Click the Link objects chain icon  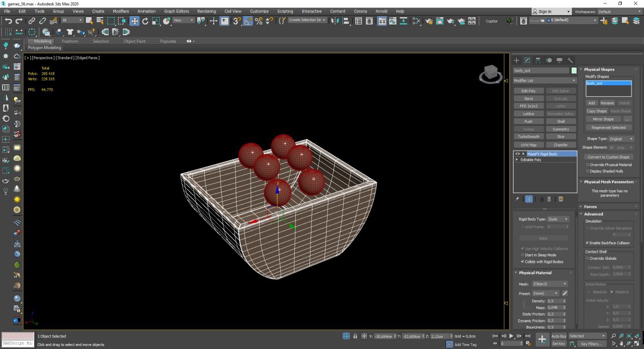coord(32,21)
